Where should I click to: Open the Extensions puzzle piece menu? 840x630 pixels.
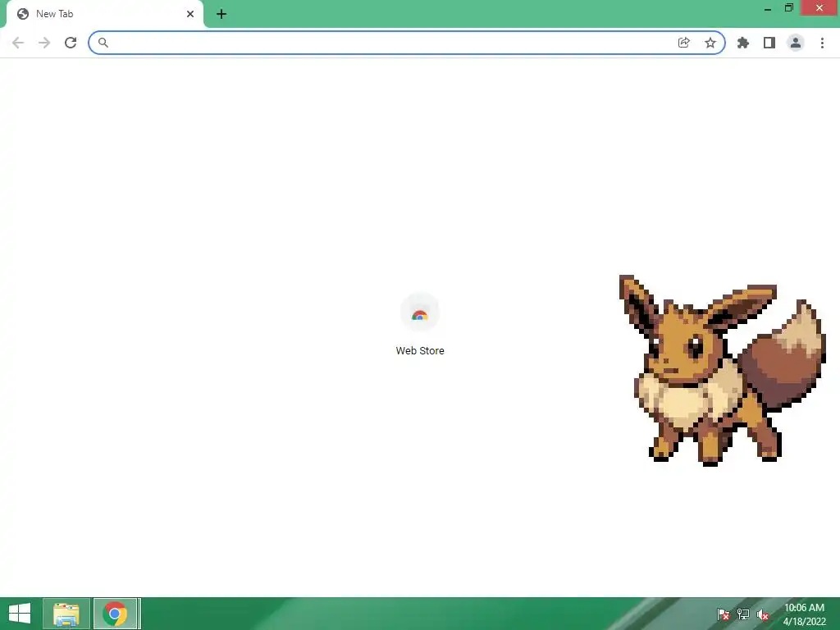[743, 43]
